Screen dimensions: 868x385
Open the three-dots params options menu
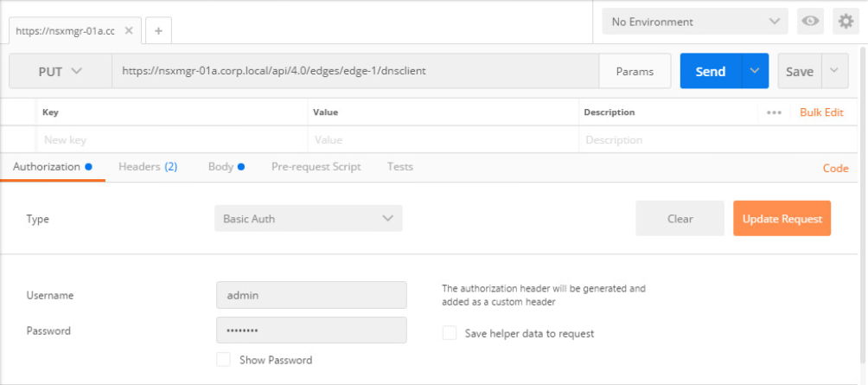tap(774, 112)
